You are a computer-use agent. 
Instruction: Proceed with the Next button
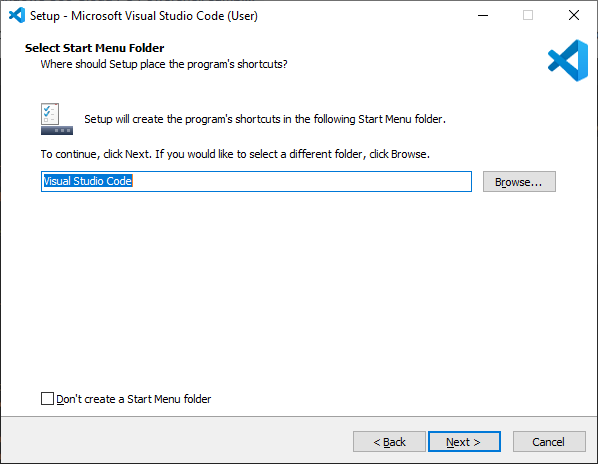[x=464, y=442]
